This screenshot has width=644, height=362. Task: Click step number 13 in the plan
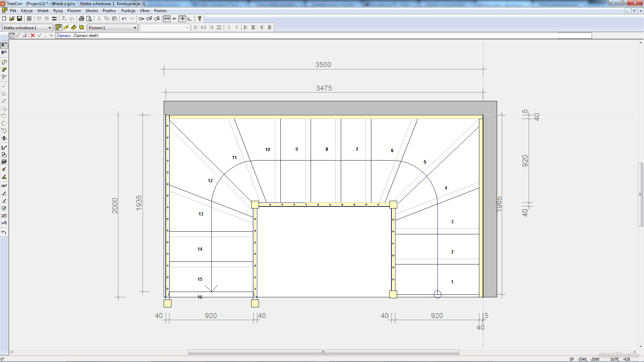pos(201,214)
